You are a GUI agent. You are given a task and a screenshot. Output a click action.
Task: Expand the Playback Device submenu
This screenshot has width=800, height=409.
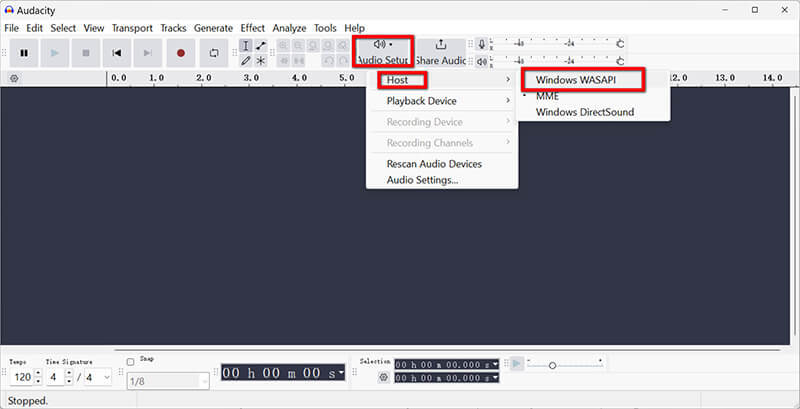click(x=442, y=101)
